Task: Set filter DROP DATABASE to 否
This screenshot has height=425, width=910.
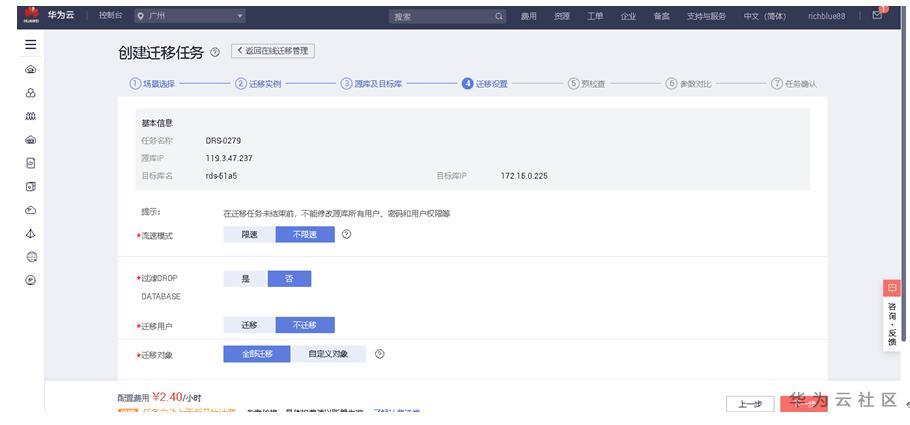Action: click(289, 279)
